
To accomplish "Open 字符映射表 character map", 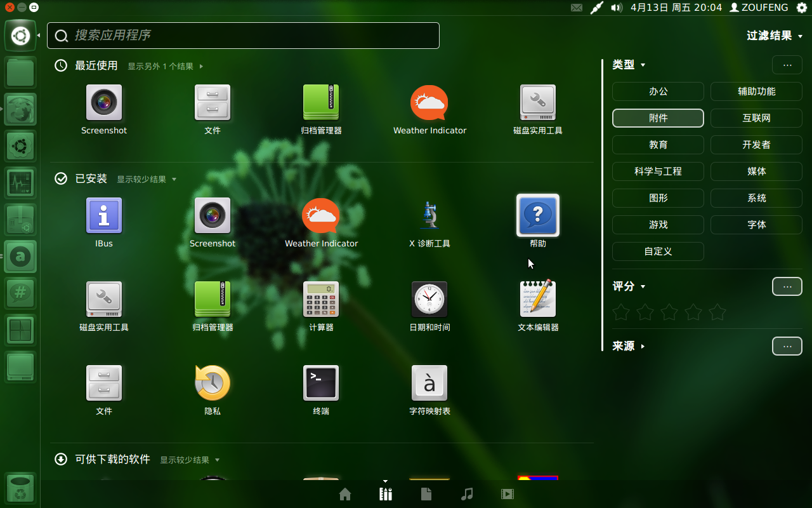I will [429, 390].
